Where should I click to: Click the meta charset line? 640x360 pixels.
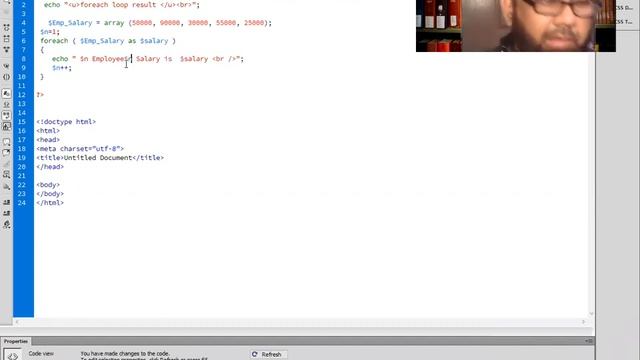[80, 149]
